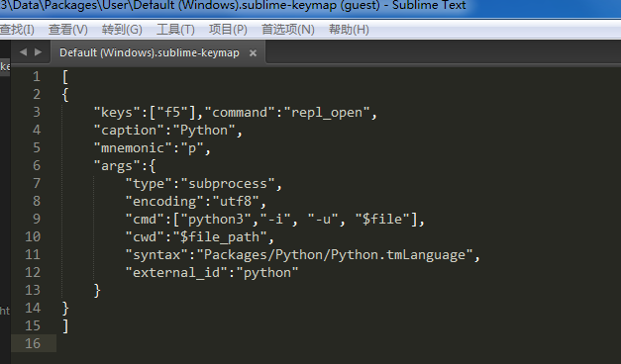Click the "external_id" key text
The height and width of the screenshot is (364, 621).
[x=176, y=273]
